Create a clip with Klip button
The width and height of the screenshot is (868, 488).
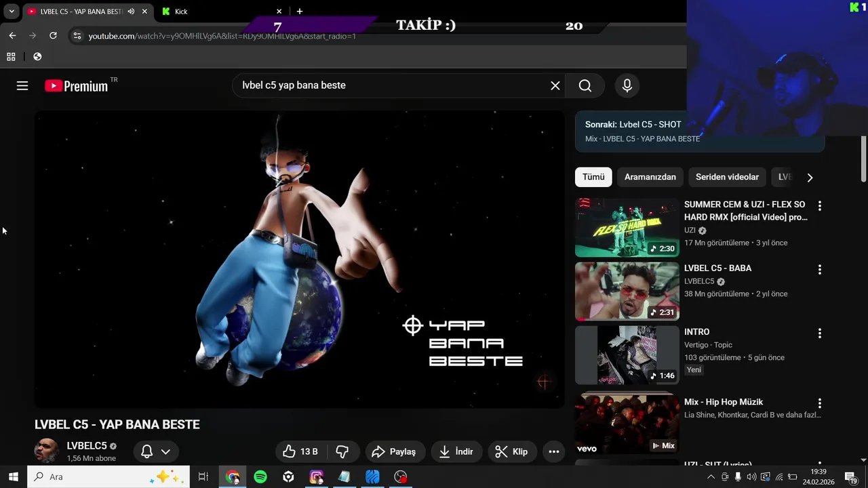512,451
